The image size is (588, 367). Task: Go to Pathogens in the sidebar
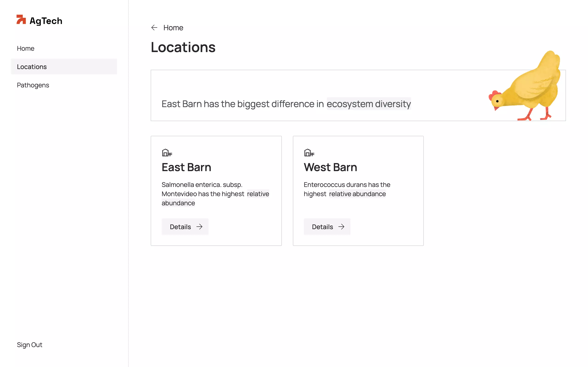[x=33, y=85]
